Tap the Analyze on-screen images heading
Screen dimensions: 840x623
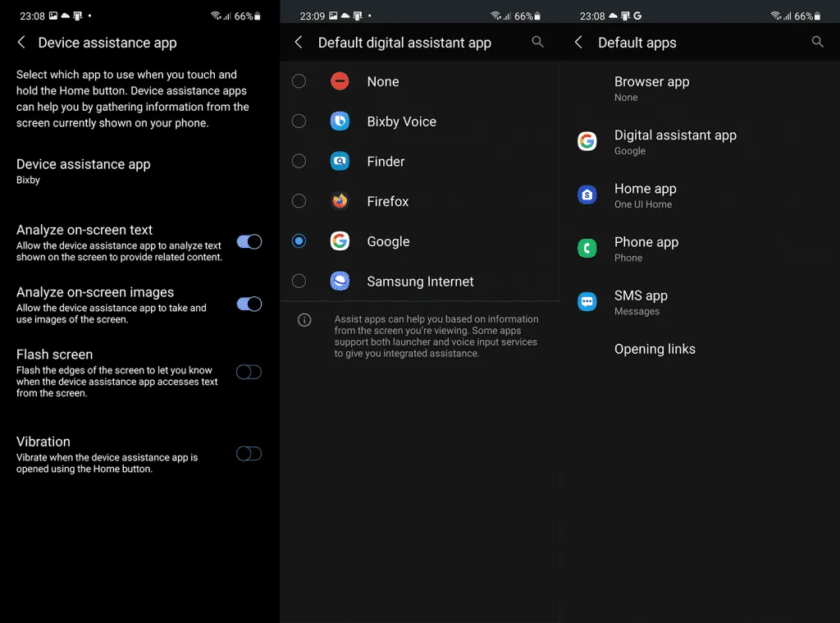pyautogui.click(x=95, y=292)
